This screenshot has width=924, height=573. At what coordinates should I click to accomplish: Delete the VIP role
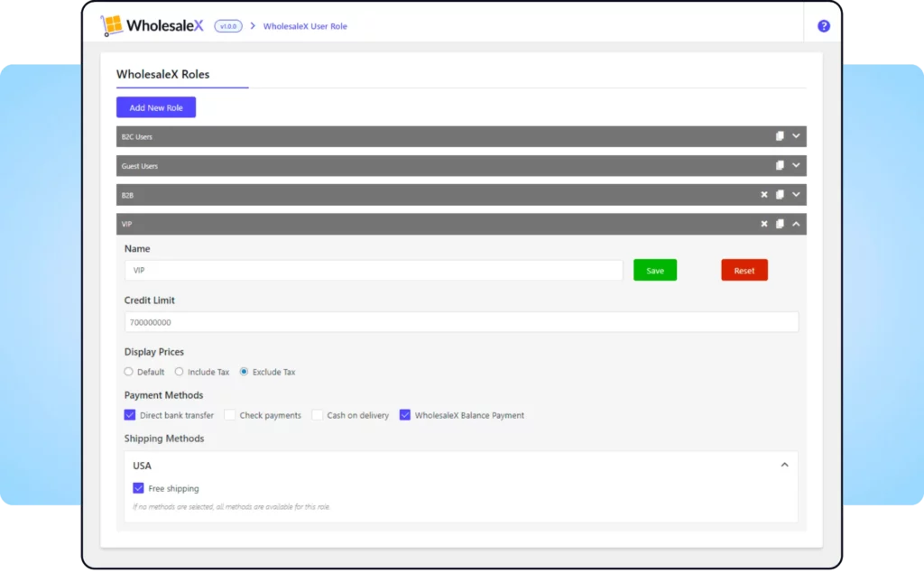(763, 224)
